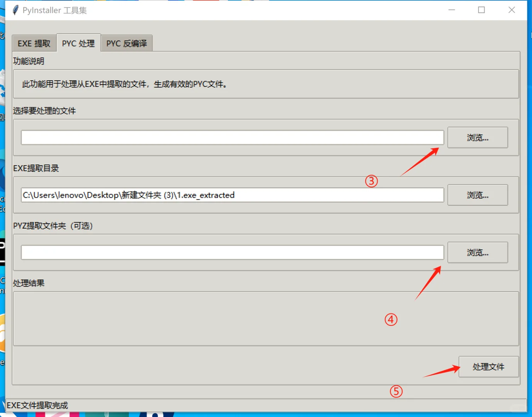This screenshot has width=532, height=417.
Task: Click the Python feather icon in title bar
Action: (15, 10)
